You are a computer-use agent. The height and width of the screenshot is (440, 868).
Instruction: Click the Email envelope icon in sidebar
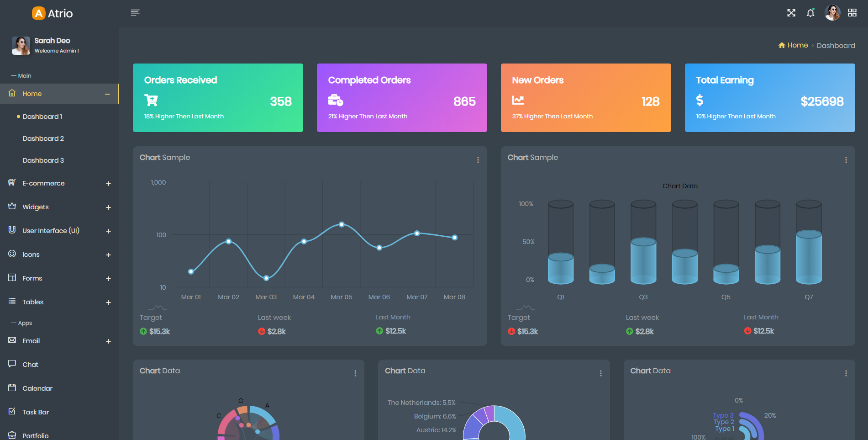[x=12, y=340]
